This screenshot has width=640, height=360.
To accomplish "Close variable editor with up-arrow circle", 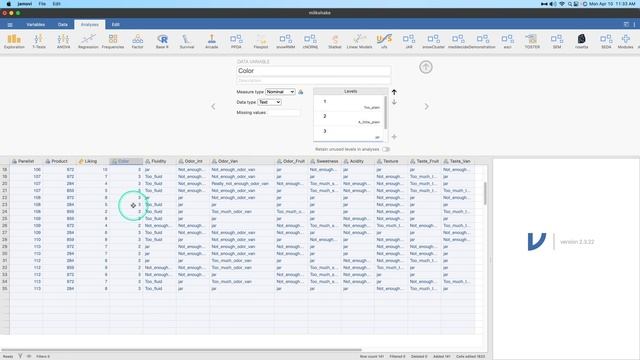I will point(426,67).
